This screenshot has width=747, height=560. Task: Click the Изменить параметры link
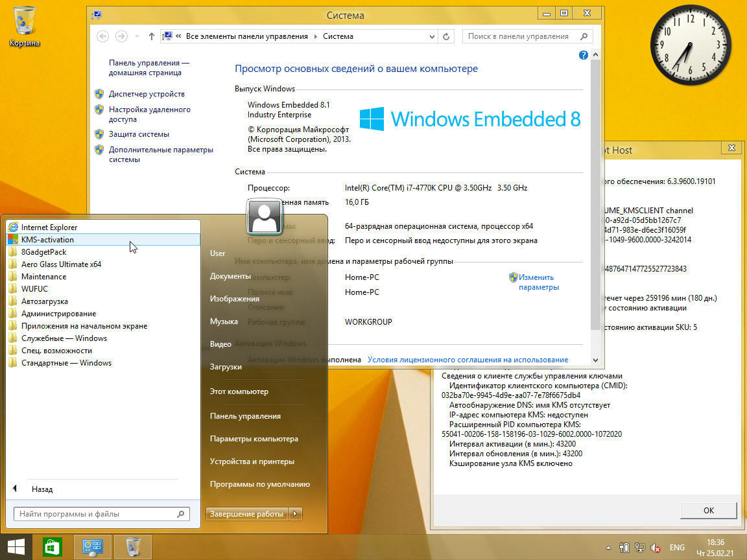click(x=538, y=282)
